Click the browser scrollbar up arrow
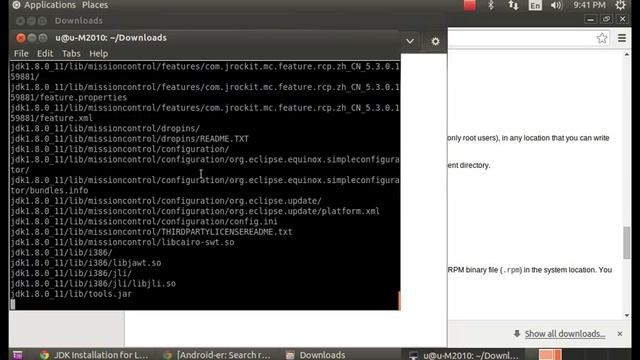Viewport: 640px width, 360px height. pos(627,54)
